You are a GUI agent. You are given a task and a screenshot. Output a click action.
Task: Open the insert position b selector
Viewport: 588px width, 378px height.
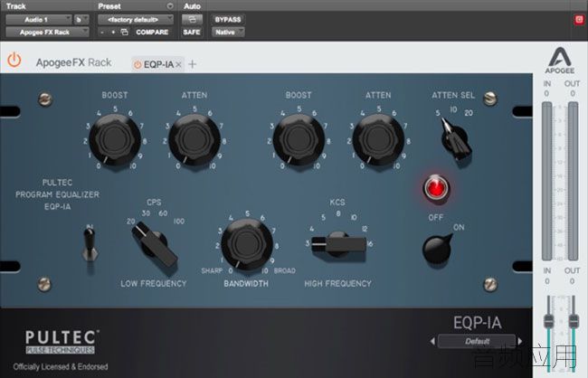[81, 20]
